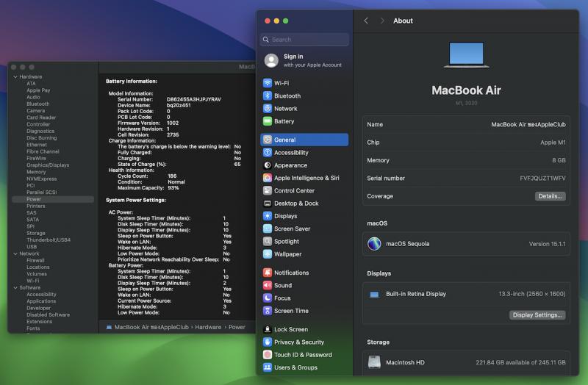Collapse the Hardware tree in System Information

pyautogui.click(x=15, y=77)
